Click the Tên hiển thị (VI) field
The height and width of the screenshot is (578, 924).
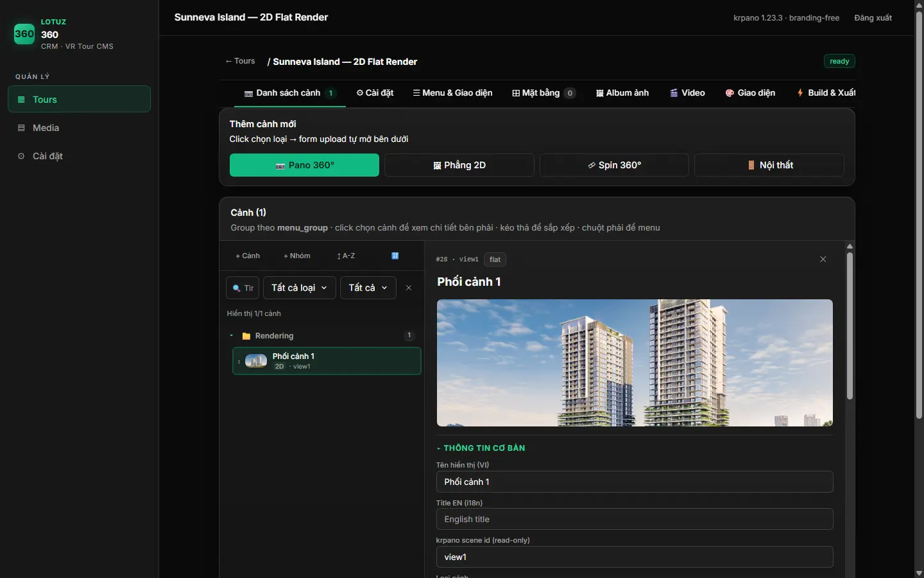click(x=635, y=482)
